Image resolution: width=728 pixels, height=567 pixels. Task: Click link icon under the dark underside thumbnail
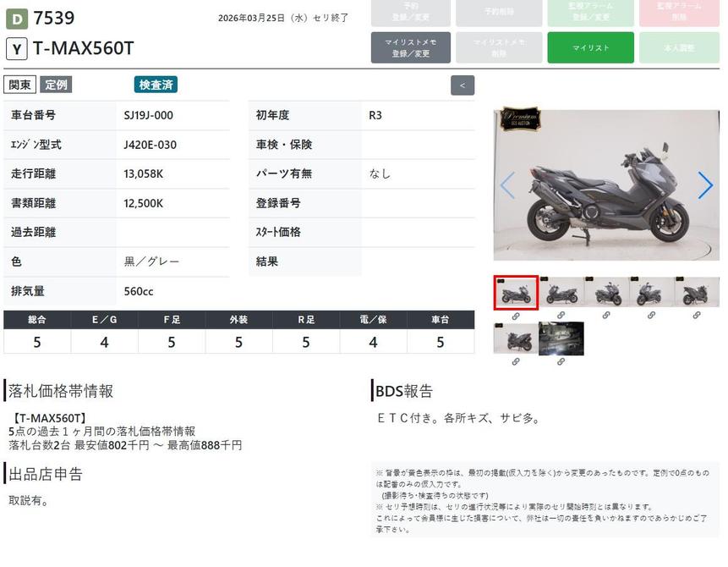click(561, 361)
